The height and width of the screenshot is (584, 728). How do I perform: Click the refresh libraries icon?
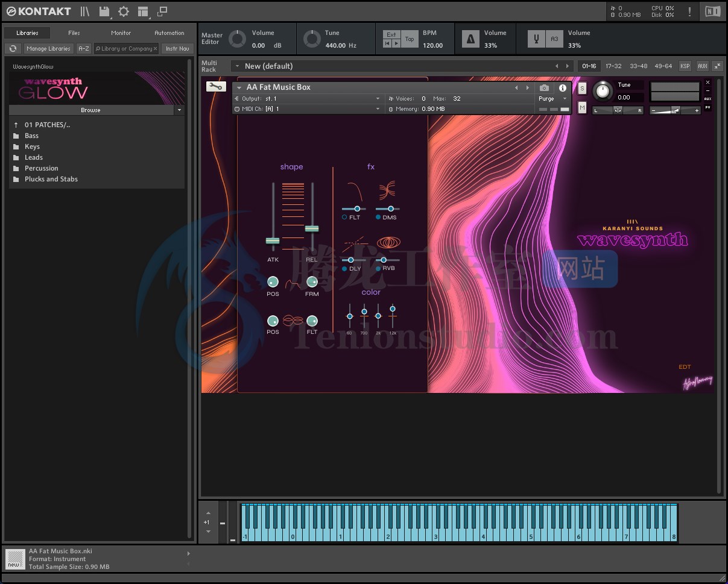[x=13, y=49]
